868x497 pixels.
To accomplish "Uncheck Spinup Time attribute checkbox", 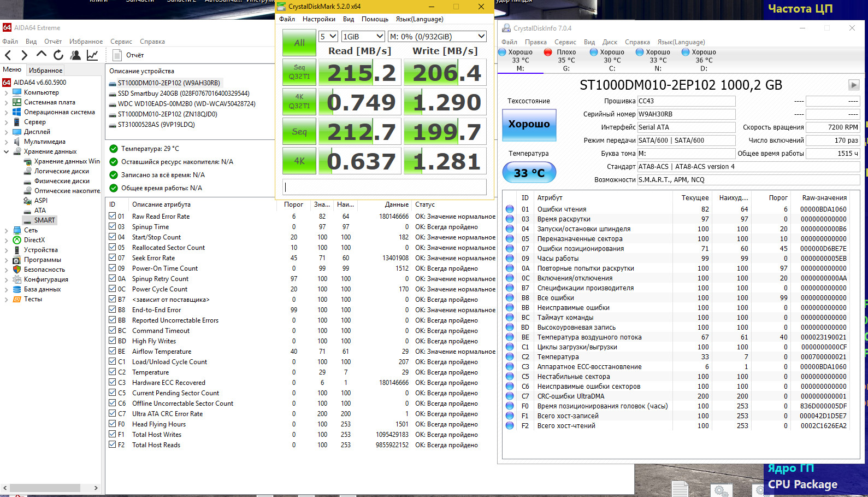I will tap(112, 226).
